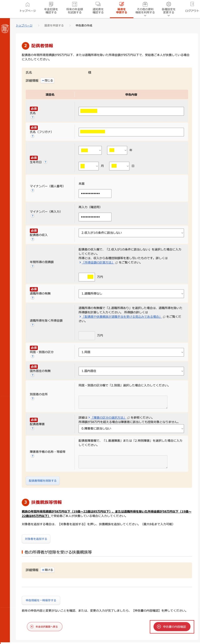Click the 通知書を確認する icon
Screen dimensions: 200x644
point(98,5)
